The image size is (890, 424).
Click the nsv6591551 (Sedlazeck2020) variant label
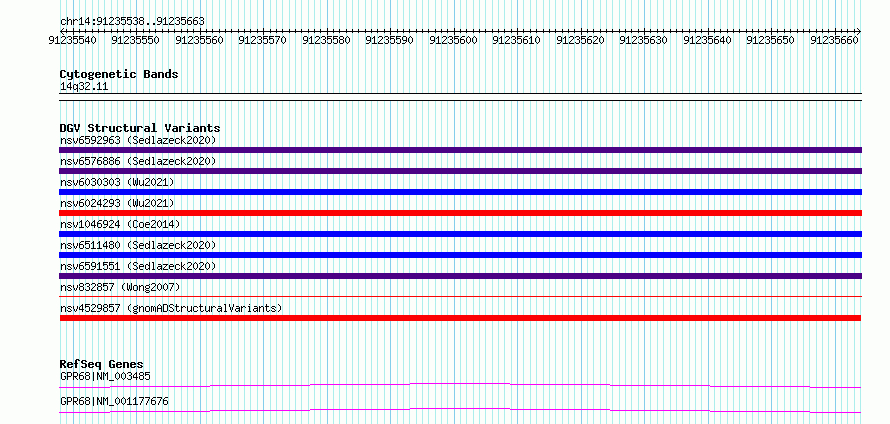(x=138, y=266)
